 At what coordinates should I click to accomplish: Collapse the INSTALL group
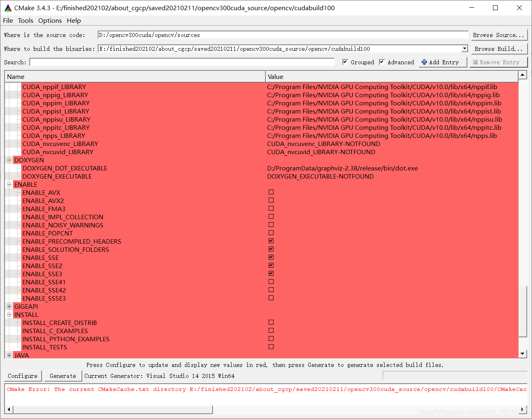pyautogui.click(x=9, y=314)
